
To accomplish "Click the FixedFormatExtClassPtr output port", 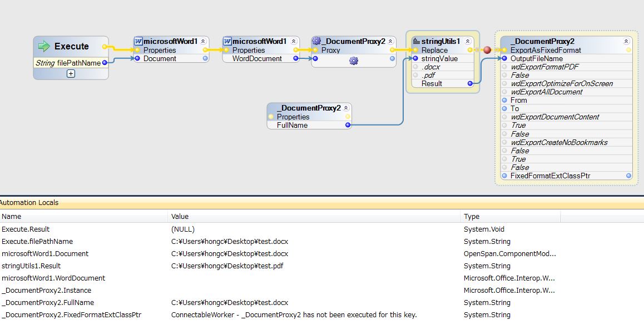I will tap(628, 176).
